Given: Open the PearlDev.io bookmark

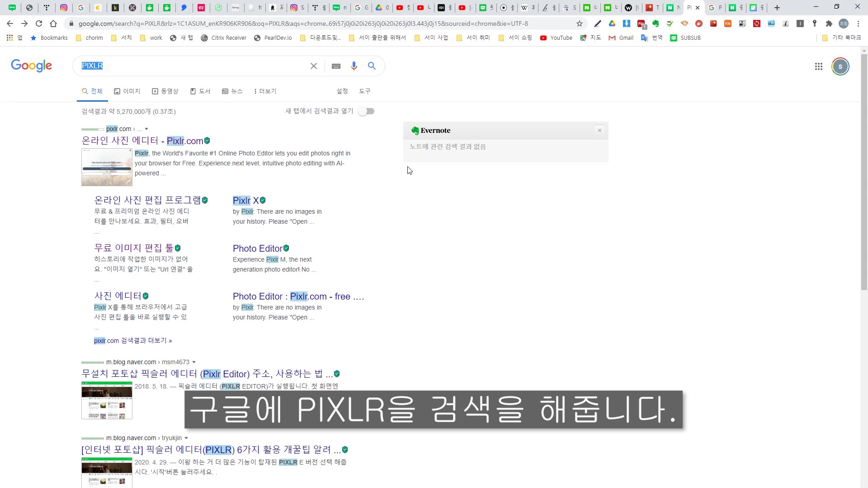Looking at the screenshot, I should (273, 38).
